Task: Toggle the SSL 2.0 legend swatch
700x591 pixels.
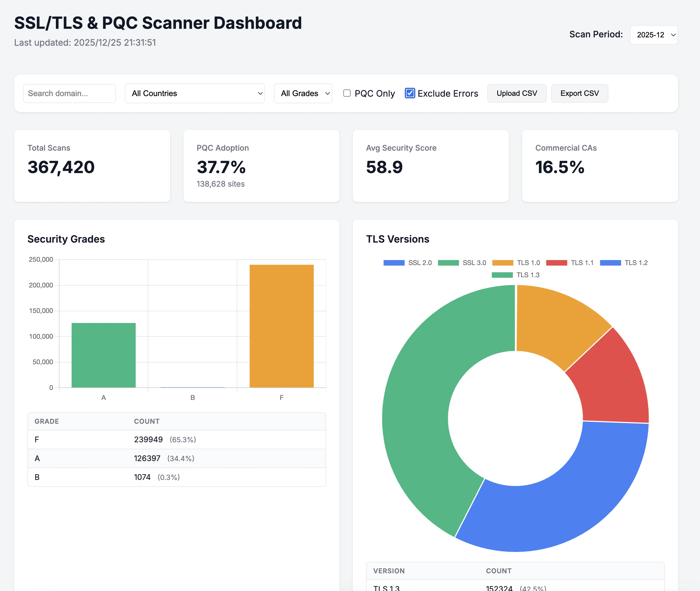Action: pos(394,263)
